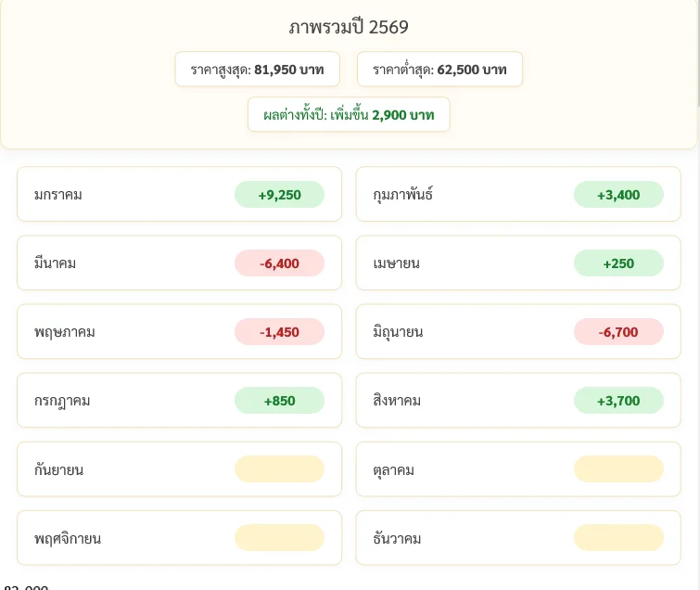Click the -6,400 badge for มีนาคม
700x590 pixels.
(x=279, y=263)
